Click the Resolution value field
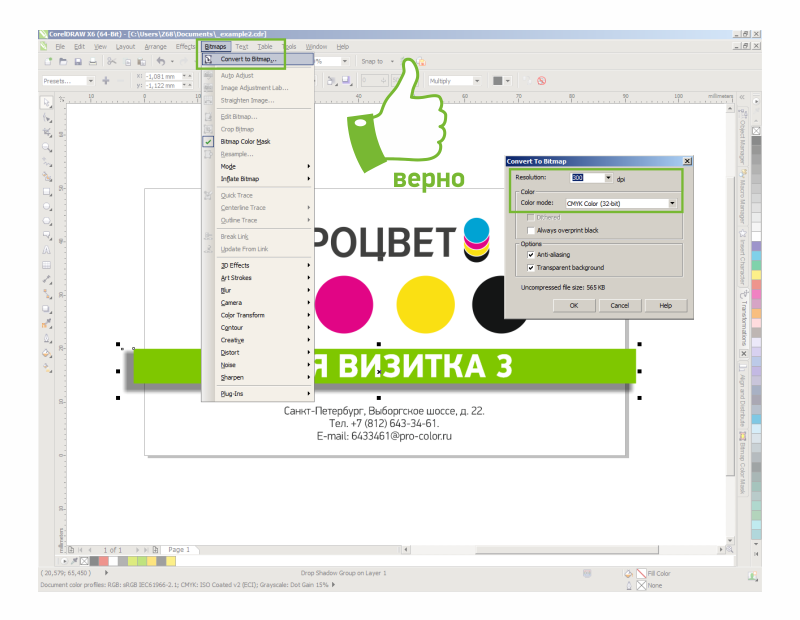The height and width of the screenshot is (620, 800). click(x=587, y=178)
